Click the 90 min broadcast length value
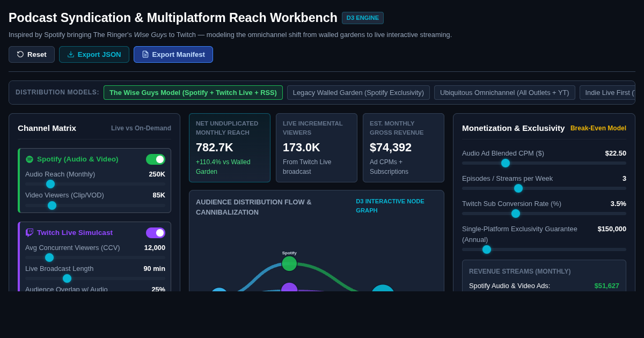The image size is (644, 338). coord(155,269)
